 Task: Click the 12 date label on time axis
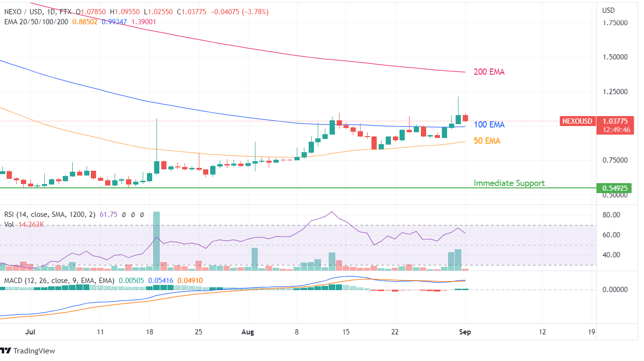[x=542, y=332]
